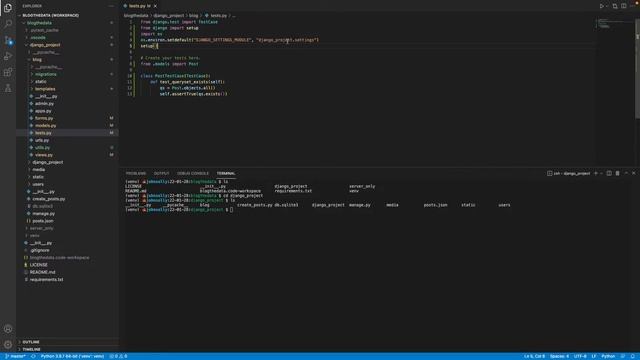This screenshot has width=640, height=360.
Task: Open README.md in the explorer
Action: pyautogui.click(x=42, y=272)
